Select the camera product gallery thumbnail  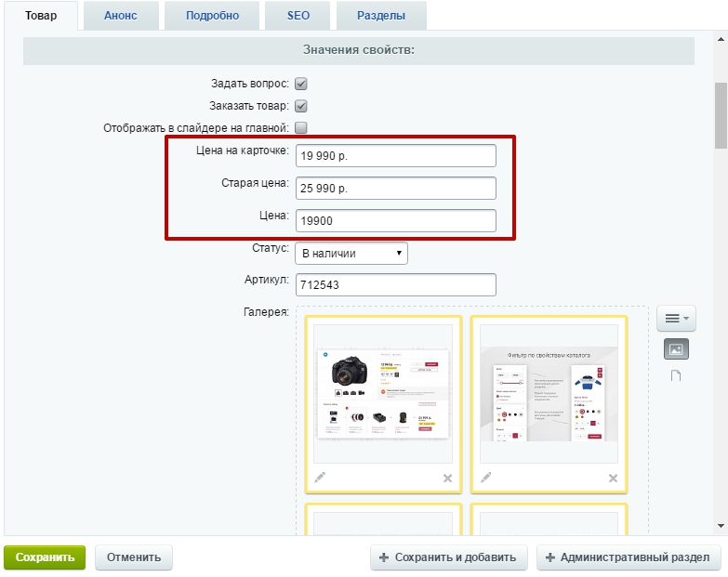[383, 393]
